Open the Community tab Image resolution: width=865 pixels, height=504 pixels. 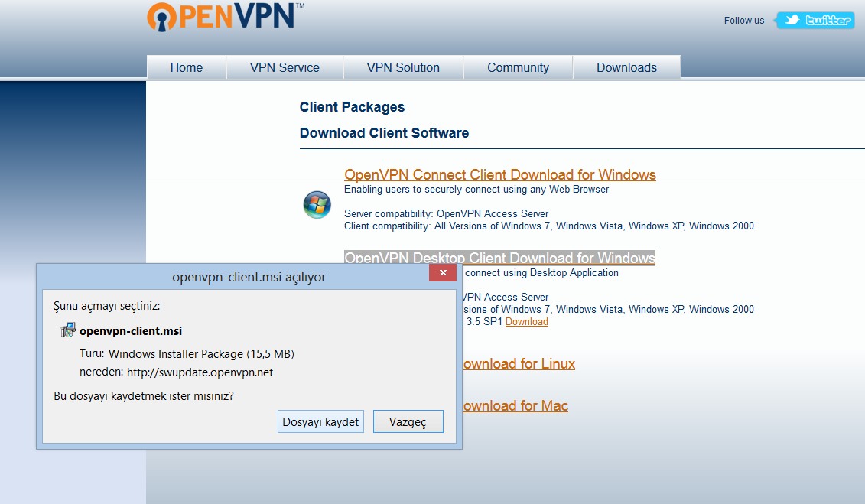point(518,67)
